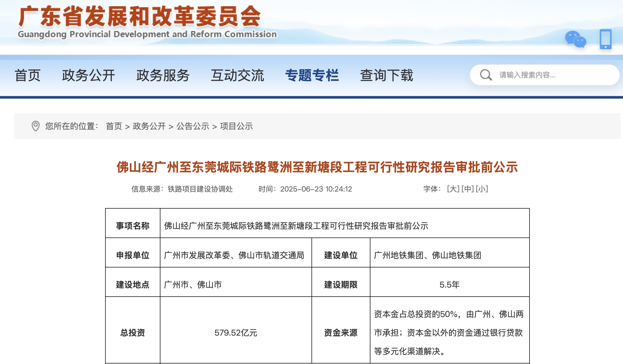Screen dimensions: 623x364
Task: Open the 查询下载 navigation menu
Action: [387, 75]
